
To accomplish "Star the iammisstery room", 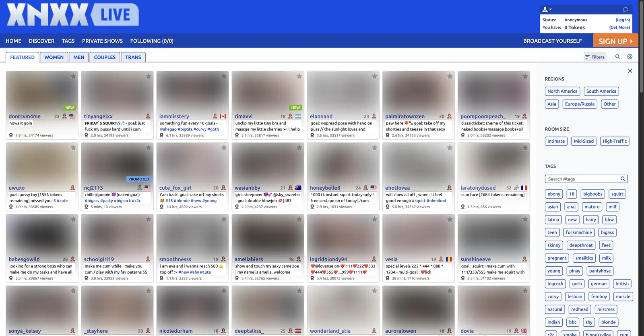I will coord(224,76).
